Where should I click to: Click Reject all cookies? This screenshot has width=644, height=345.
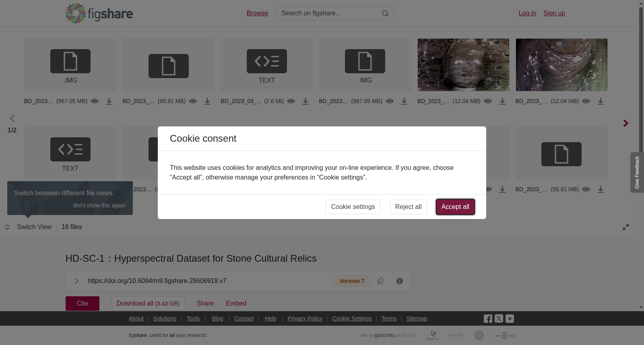point(409,207)
